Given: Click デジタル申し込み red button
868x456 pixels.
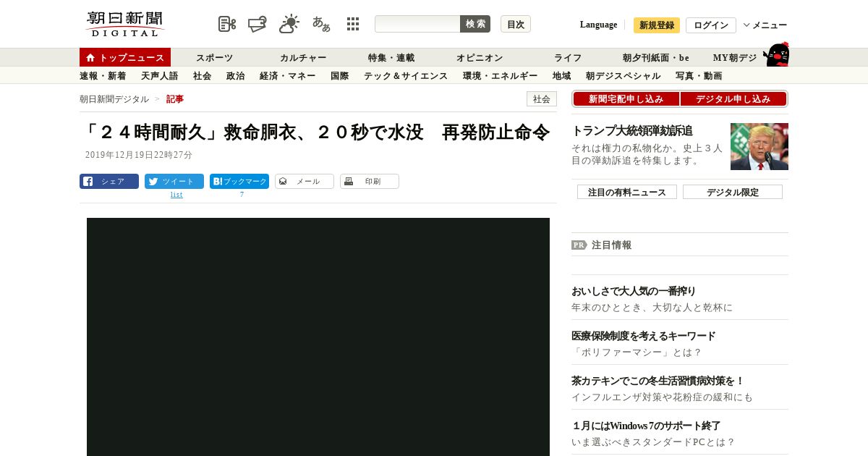Looking at the screenshot, I should point(733,99).
